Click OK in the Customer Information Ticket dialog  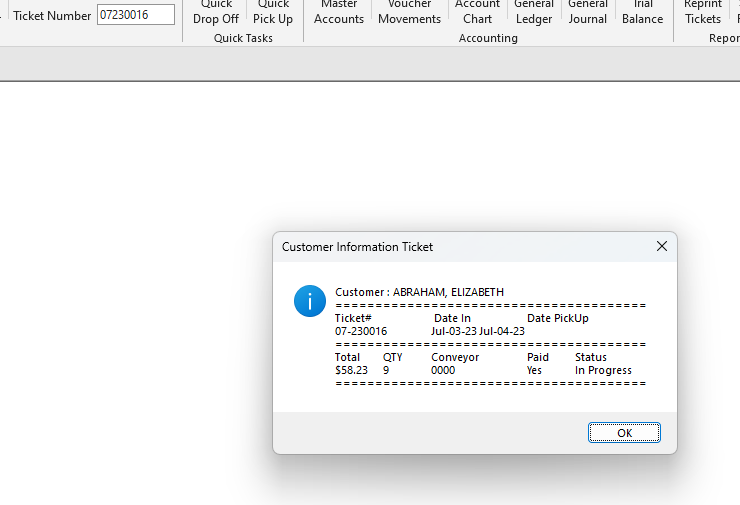624,433
